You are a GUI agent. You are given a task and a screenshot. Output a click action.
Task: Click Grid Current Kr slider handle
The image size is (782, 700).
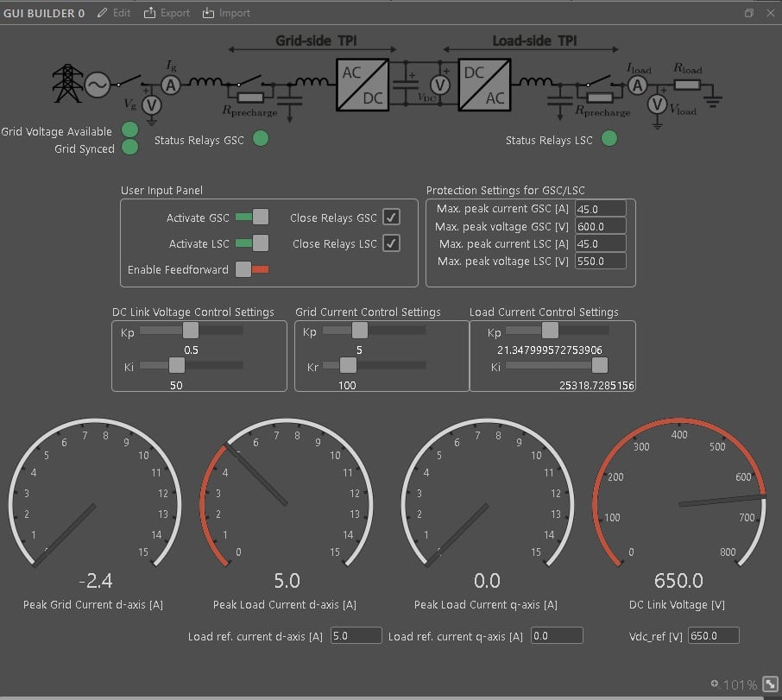[348, 364]
